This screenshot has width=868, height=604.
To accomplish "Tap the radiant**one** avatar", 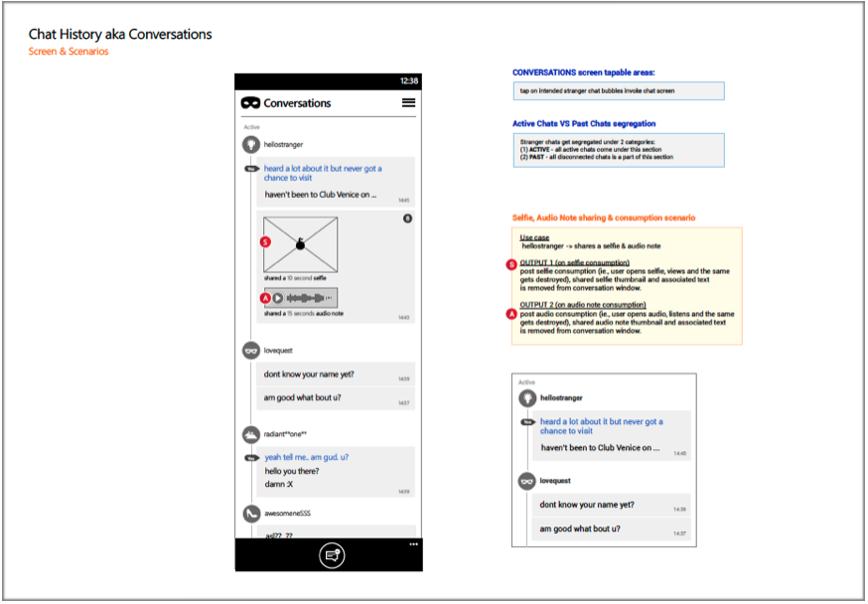I will coord(251,434).
